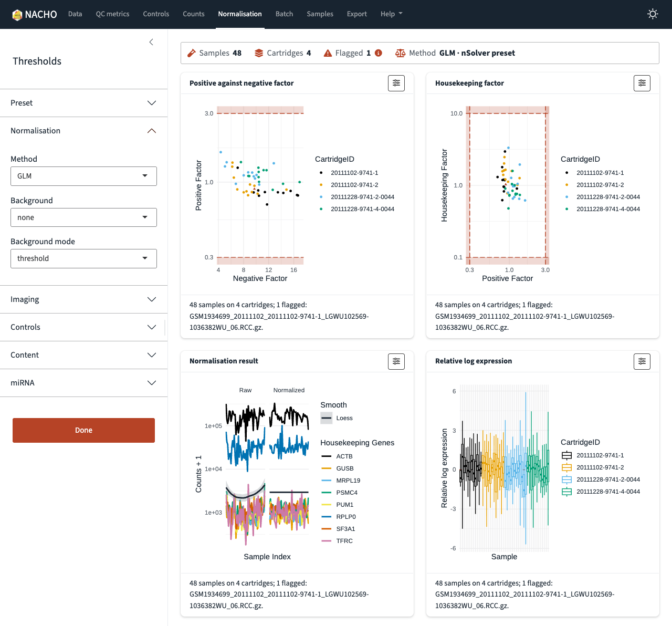Click the Done button
This screenshot has height=626, width=672.
[83, 430]
